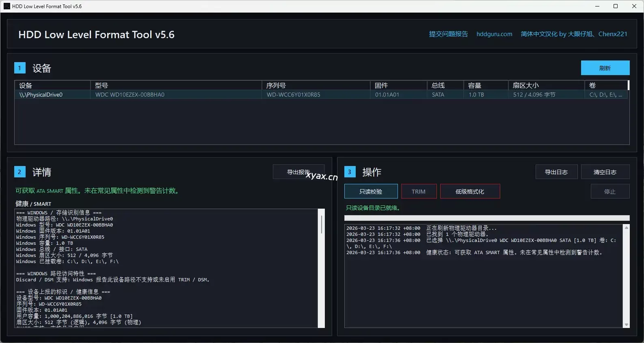Screen dimensions: 644x343
Task: Maximize the HDD Low Level Format Tool window
Action: [x=616, y=6]
